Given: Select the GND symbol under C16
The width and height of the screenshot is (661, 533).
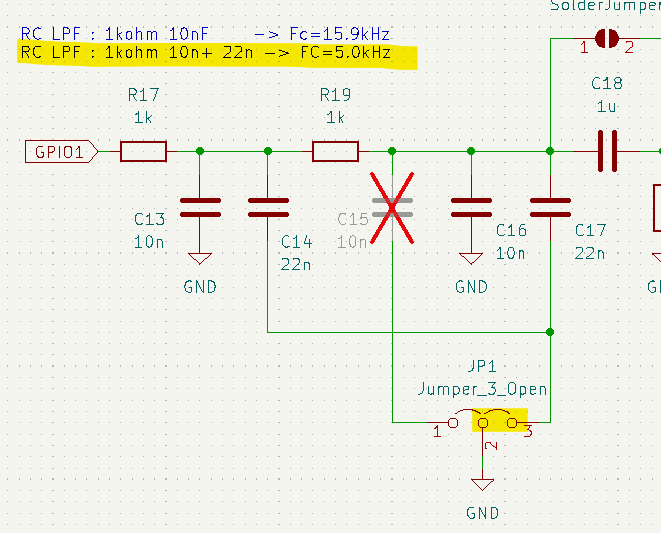Looking at the screenshot, I should click(x=471, y=258).
